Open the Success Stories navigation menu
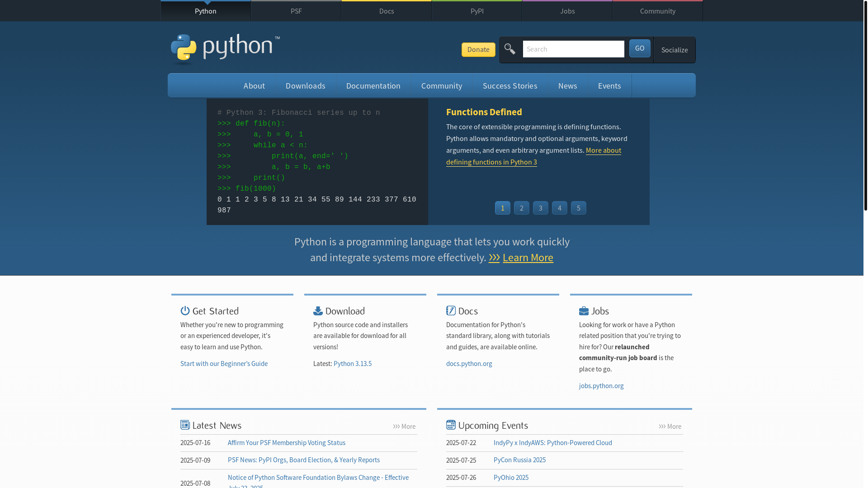The image size is (868, 488). pos(510,86)
